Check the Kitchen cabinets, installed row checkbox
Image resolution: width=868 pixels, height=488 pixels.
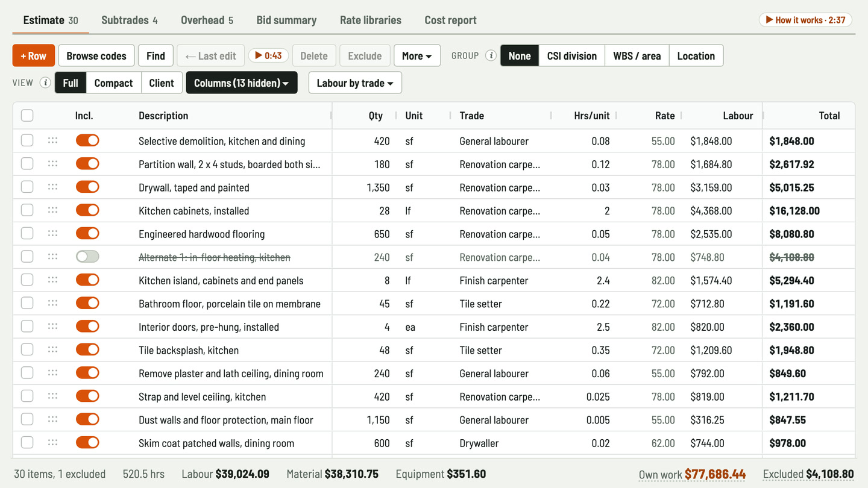pyautogui.click(x=27, y=210)
